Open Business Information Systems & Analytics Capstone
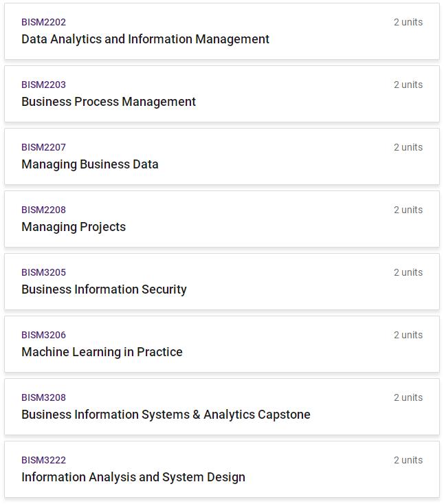The width and height of the screenshot is (444, 504). click(x=166, y=415)
